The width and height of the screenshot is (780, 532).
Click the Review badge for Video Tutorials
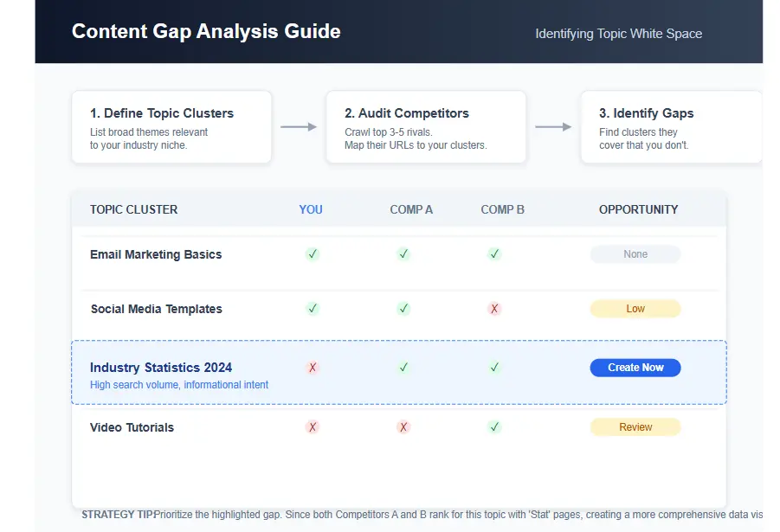(635, 426)
